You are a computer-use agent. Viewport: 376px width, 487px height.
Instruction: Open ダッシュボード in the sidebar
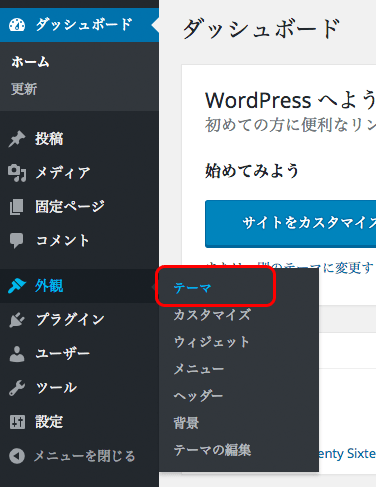84,25
